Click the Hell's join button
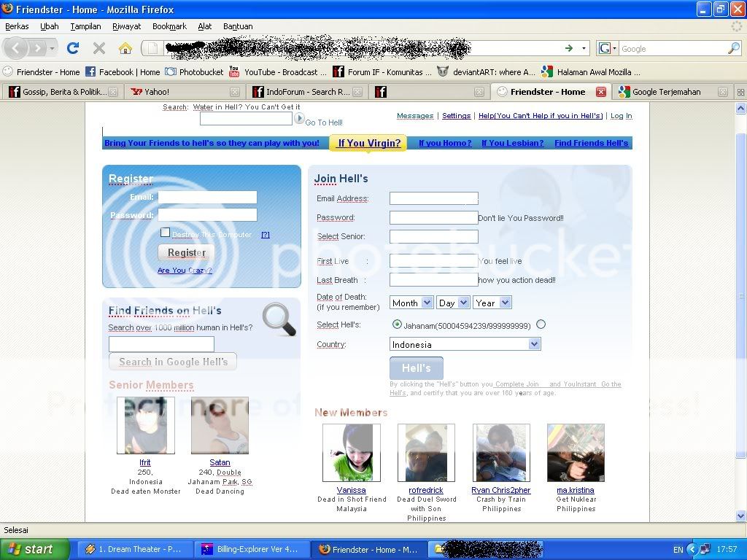 (417, 368)
